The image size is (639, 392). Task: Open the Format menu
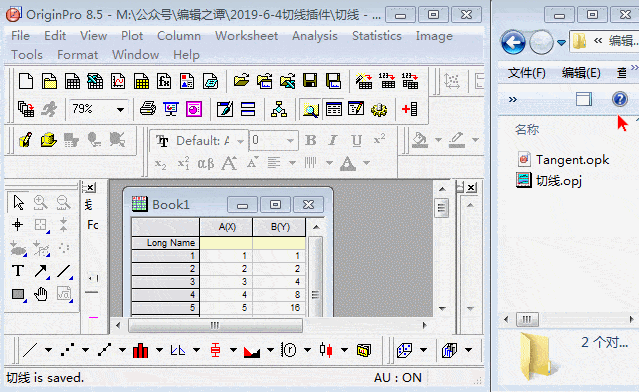point(77,55)
